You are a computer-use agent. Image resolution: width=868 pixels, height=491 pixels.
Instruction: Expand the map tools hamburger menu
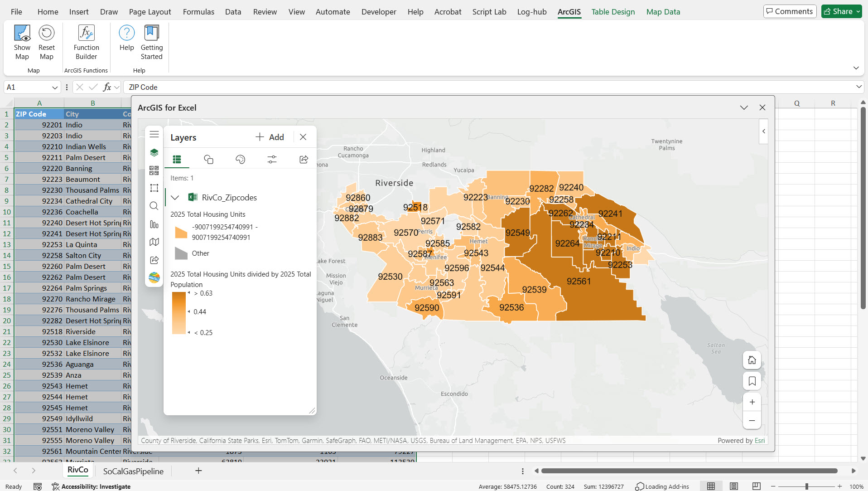click(154, 134)
